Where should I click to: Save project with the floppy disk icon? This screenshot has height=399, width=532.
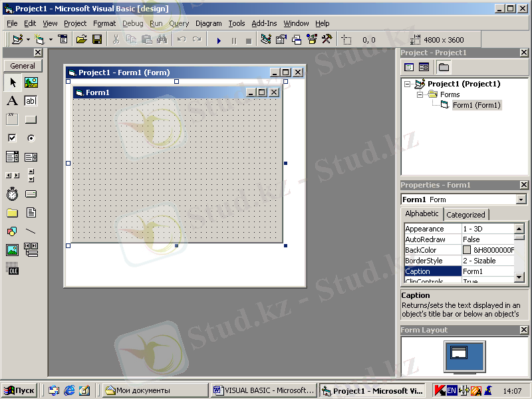(x=97, y=40)
